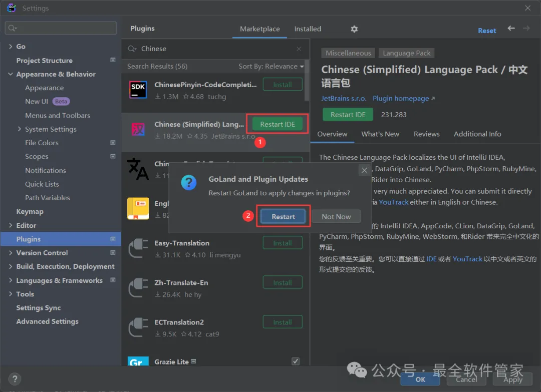Click the Grazie Lite plugin icon
This screenshot has height=392, width=541.
click(x=138, y=361)
